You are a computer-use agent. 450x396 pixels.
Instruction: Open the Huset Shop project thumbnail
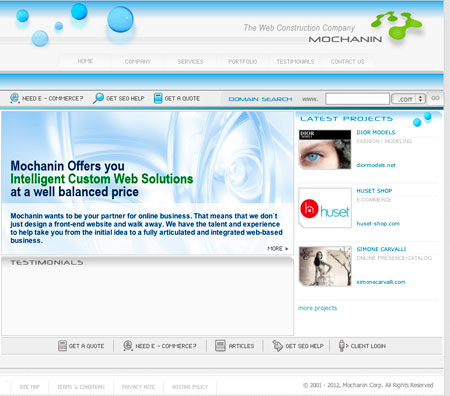[x=325, y=208]
